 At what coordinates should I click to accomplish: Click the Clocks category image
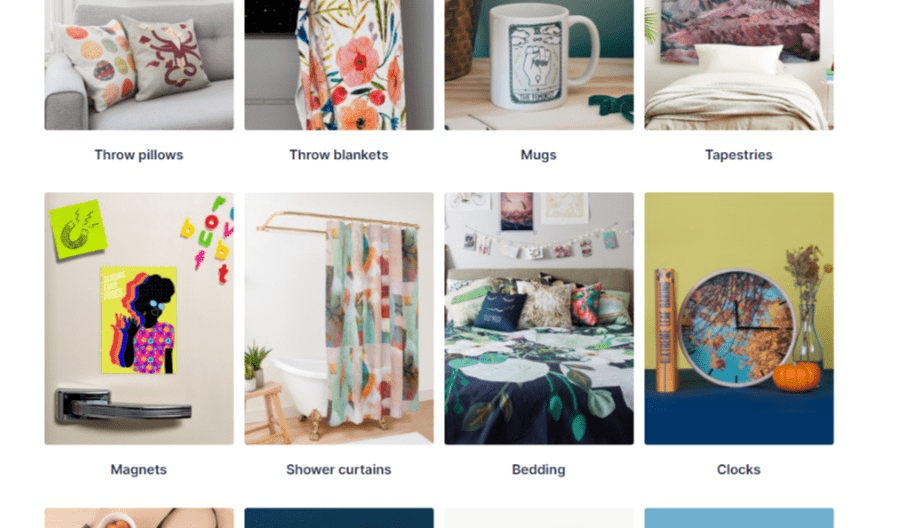[739, 319]
